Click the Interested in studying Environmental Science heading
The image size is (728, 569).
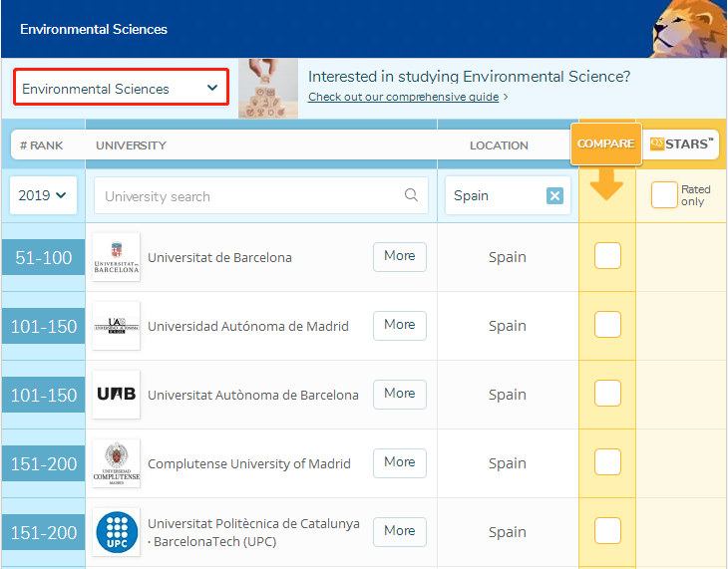point(469,76)
